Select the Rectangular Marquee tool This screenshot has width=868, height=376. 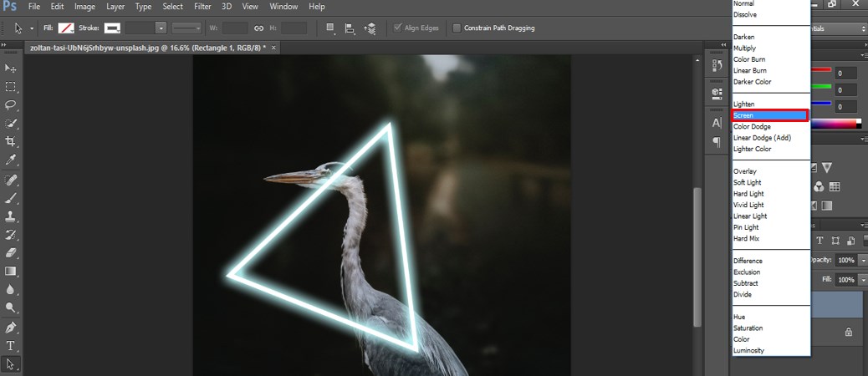pyautogui.click(x=10, y=87)
